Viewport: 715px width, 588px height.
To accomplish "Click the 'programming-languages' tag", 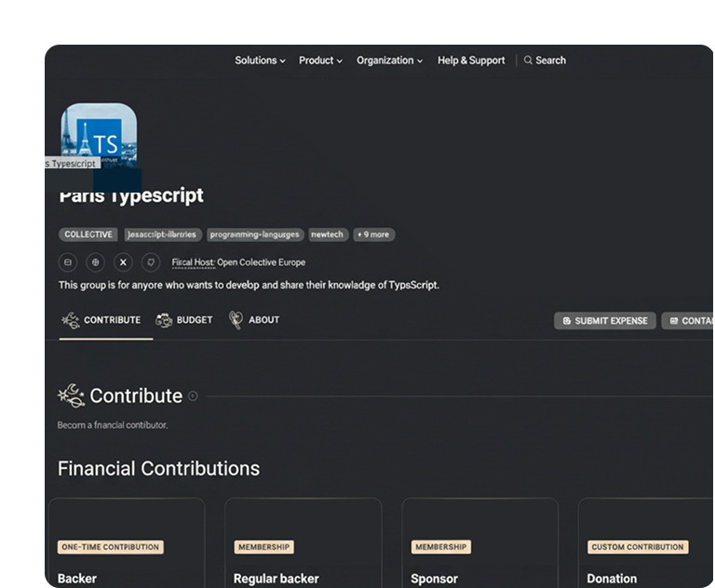I will [254, 234].
